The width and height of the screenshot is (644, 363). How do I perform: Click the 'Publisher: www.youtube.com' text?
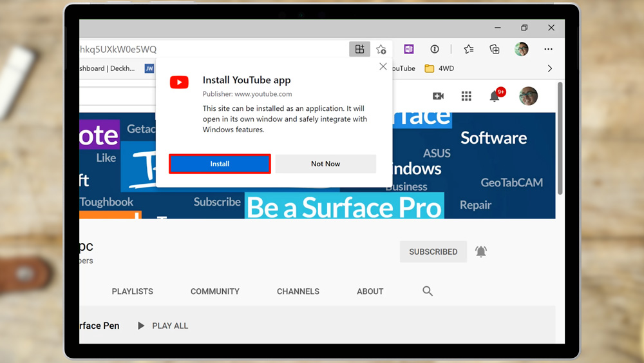247,93
